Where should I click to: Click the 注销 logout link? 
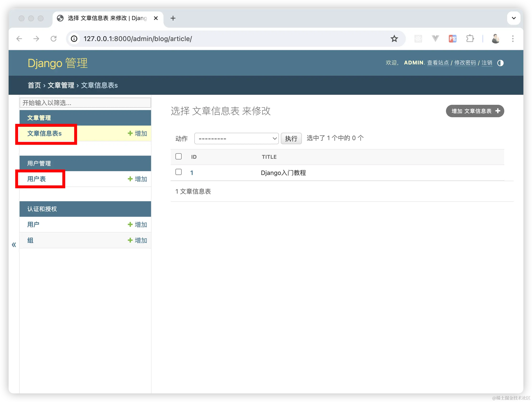(x=487, y=63)
